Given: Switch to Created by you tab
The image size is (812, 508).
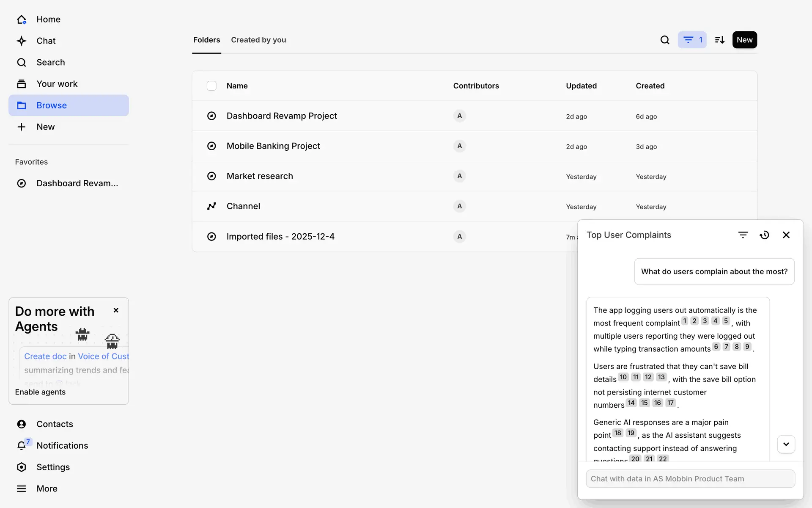Looking at the screenshot, I should (x=258, y=40).
